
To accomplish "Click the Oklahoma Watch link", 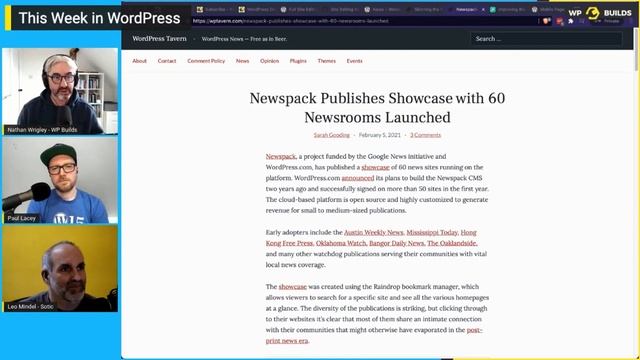I will point(341,243).
